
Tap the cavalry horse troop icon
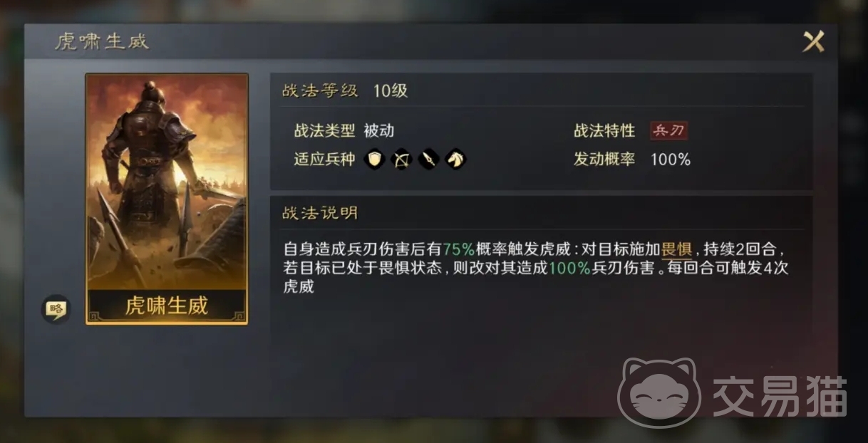(455, 159)
